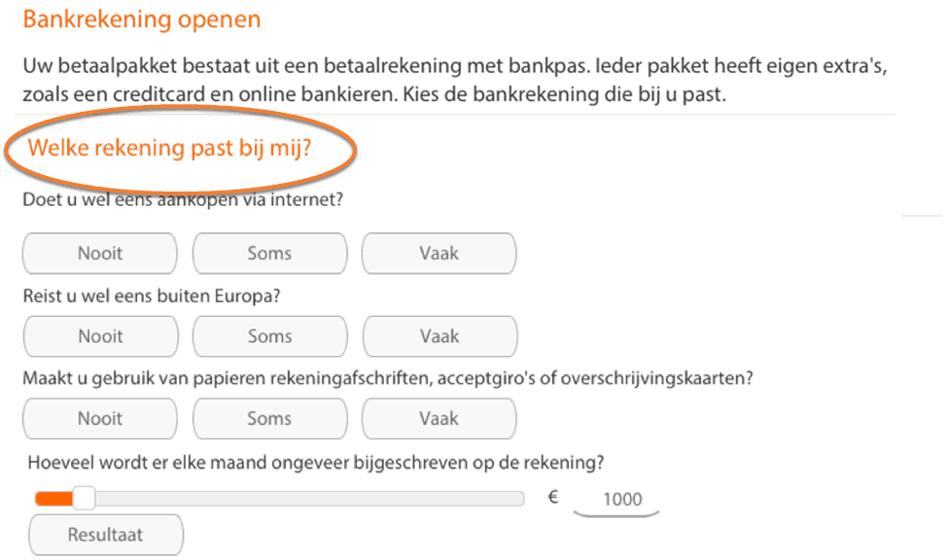Screen dimensions: 948x560
Task: Focus the amount field showing 1000
Action: point(622,500)
